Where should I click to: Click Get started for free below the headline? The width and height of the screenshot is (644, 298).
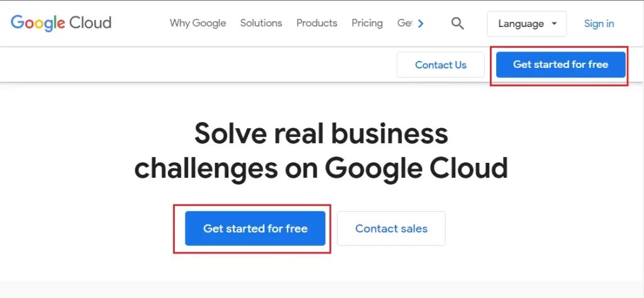point(255,228)
